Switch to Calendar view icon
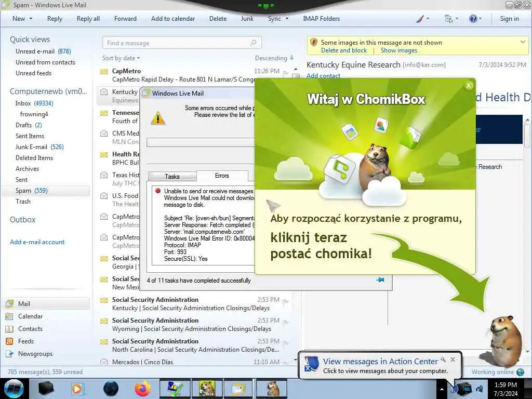The height and width of the screenshot is (399, 532). pos(9,316)
